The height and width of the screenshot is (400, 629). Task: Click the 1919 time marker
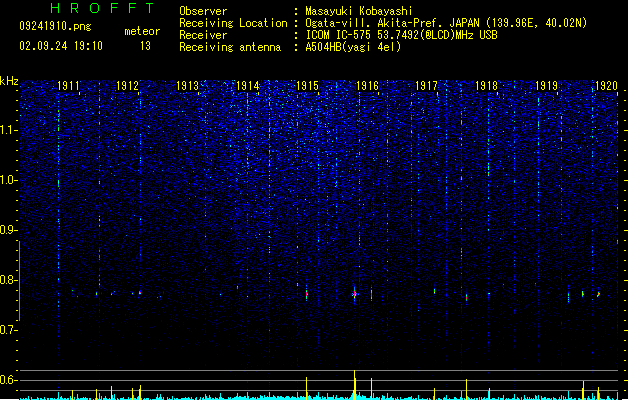547,85
